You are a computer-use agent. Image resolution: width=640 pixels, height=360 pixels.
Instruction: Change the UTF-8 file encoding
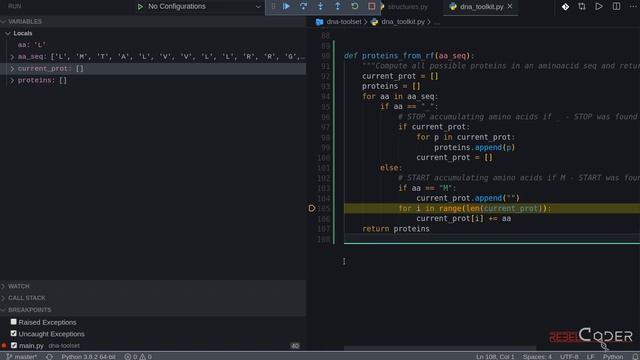[x=569, y=356]
